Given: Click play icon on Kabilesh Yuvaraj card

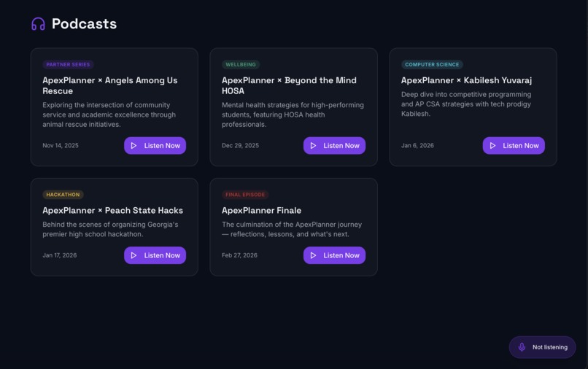Looking at the screenshot, I should (x=492, y=146).
